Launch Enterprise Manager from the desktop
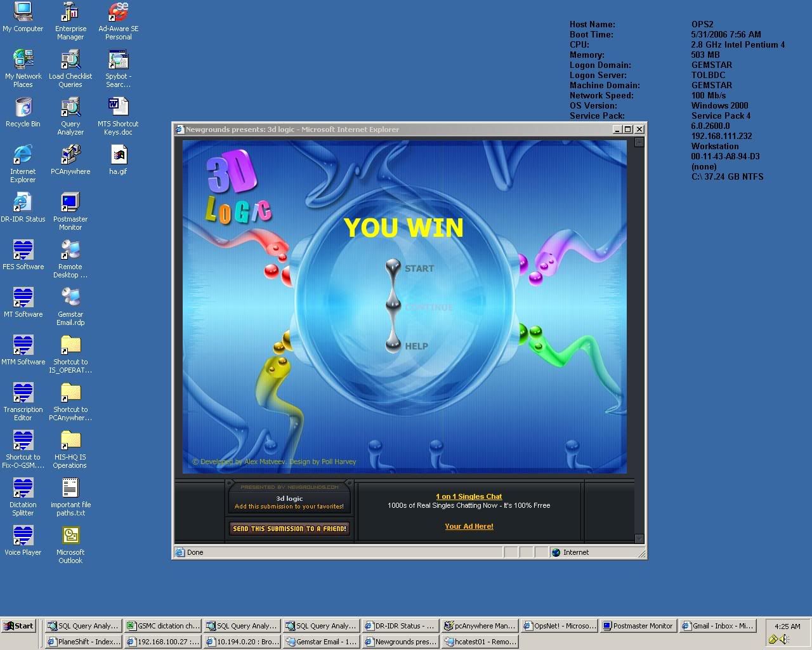The image size is (812, 650). 70,21
